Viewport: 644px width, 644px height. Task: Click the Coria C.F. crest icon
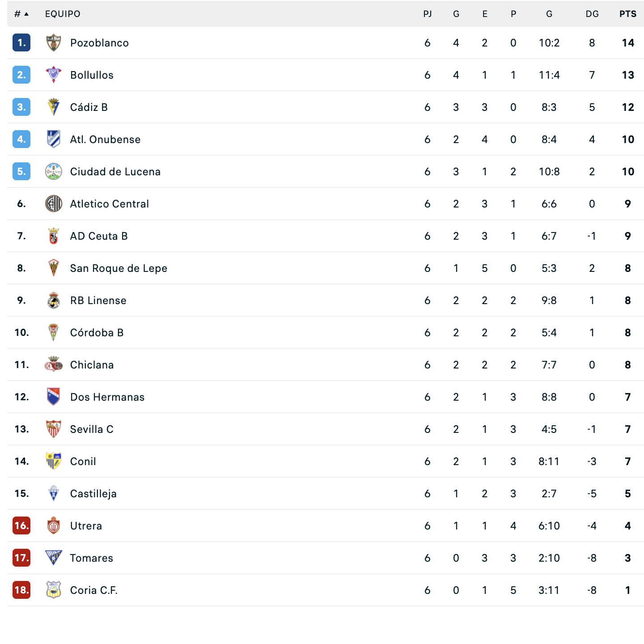pos(53,590)
